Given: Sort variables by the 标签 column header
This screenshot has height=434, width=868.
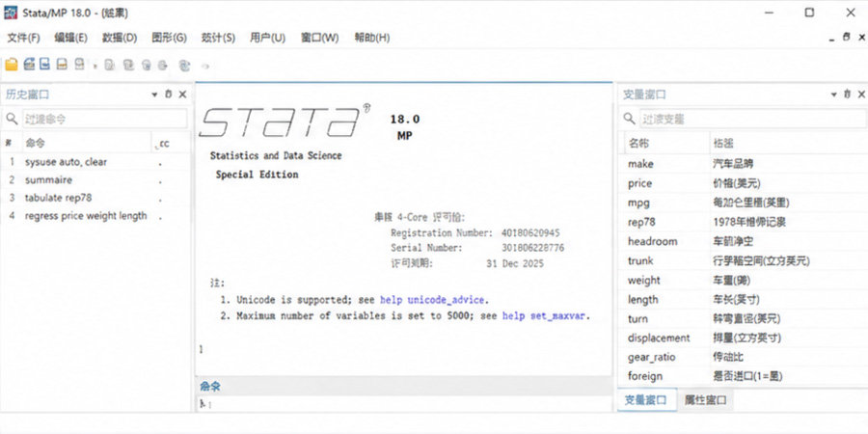Looking at the screenshot, I should click(788, 144).
